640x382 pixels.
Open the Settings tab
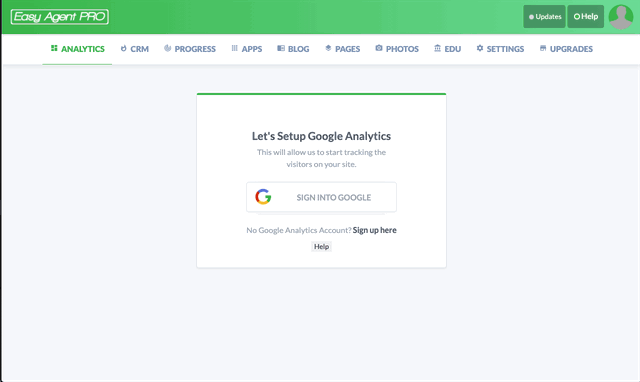pyautogui.click(x=500, y=49)
